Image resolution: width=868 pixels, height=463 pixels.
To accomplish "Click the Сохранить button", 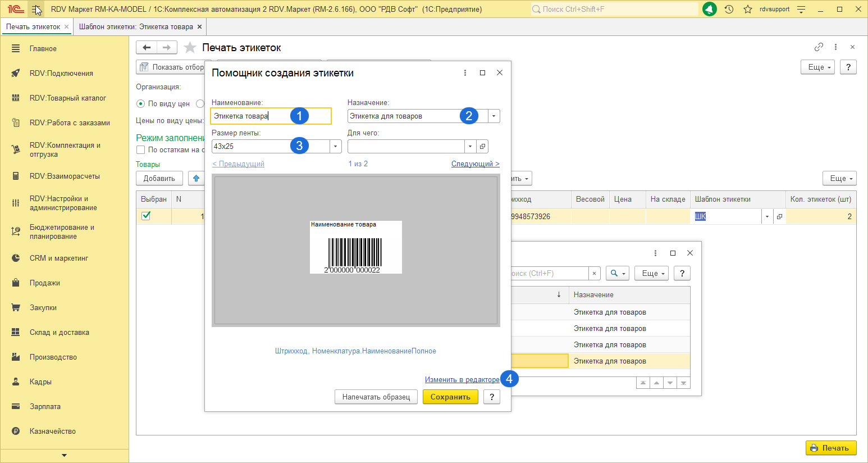I will coord(450,397).
